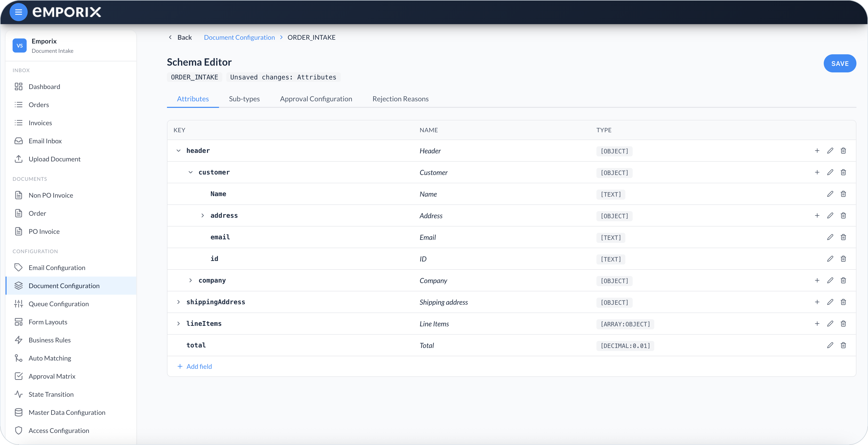Collapse the customer tree row
This screenshot has width=868, height=445.
191,172
